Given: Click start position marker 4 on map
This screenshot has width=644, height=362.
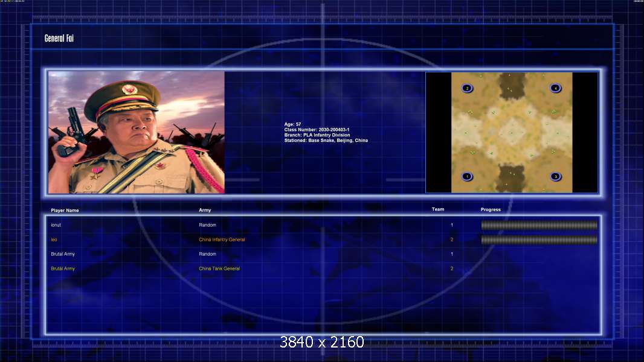Looking at the screenshot, I should 556,88.
